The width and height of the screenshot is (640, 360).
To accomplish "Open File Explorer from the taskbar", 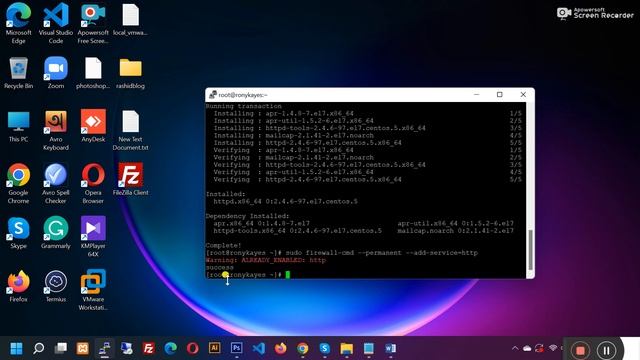I will [347, 349].
